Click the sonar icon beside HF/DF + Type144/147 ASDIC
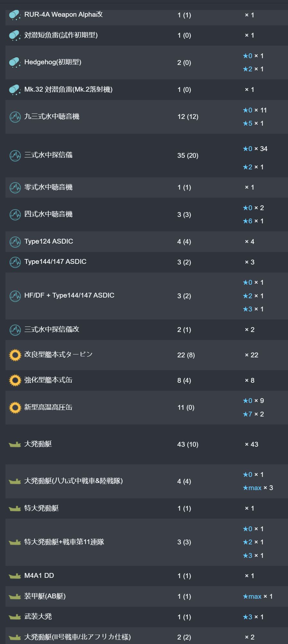The image size is (288, 644). (15, 296)
